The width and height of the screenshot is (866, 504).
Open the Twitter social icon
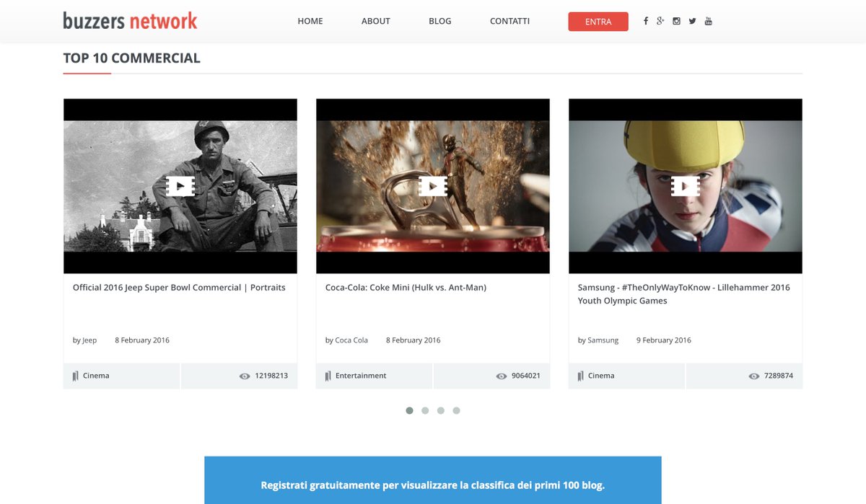coord(692,21)
